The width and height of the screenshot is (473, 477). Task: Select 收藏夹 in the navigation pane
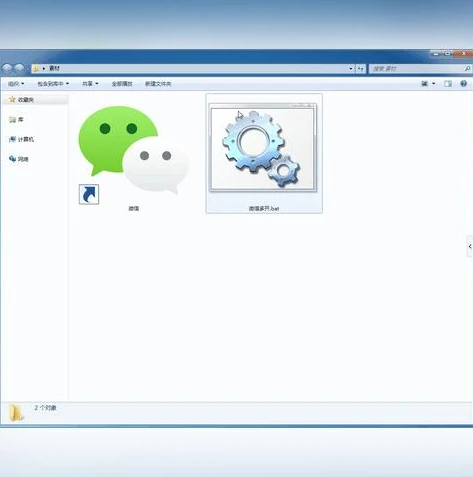point(26,100)
